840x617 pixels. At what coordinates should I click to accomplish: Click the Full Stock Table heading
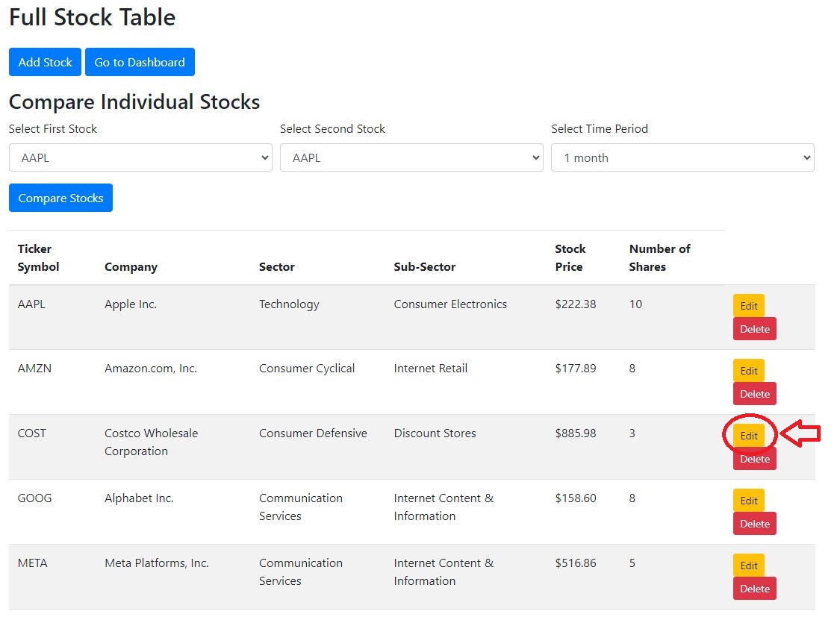pyautogui.click(x=92, y=17)
